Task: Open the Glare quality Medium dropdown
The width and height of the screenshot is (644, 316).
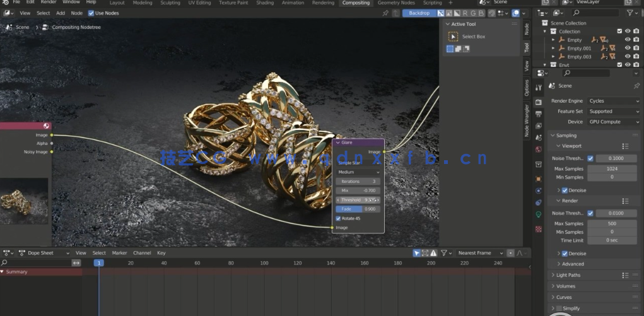Action: click(358, 172)
